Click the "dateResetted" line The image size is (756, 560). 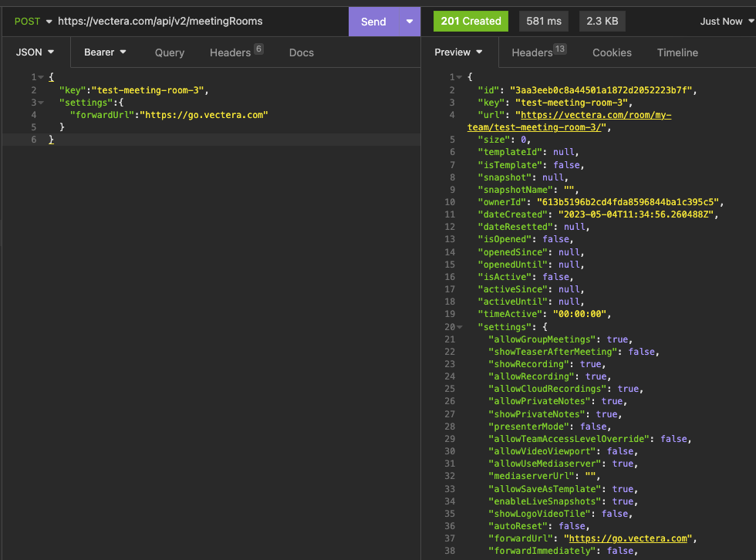(x=533, y=227)
